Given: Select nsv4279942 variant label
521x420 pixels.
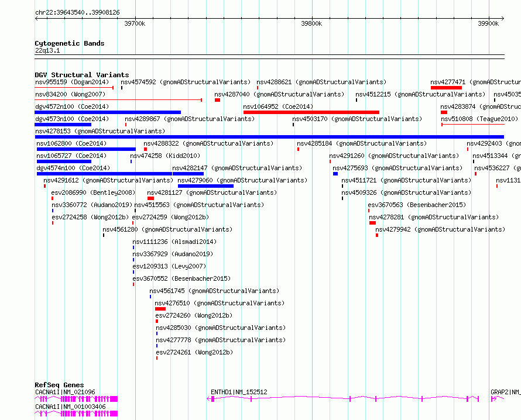Looking at the screenshot, I should point(440,229).
